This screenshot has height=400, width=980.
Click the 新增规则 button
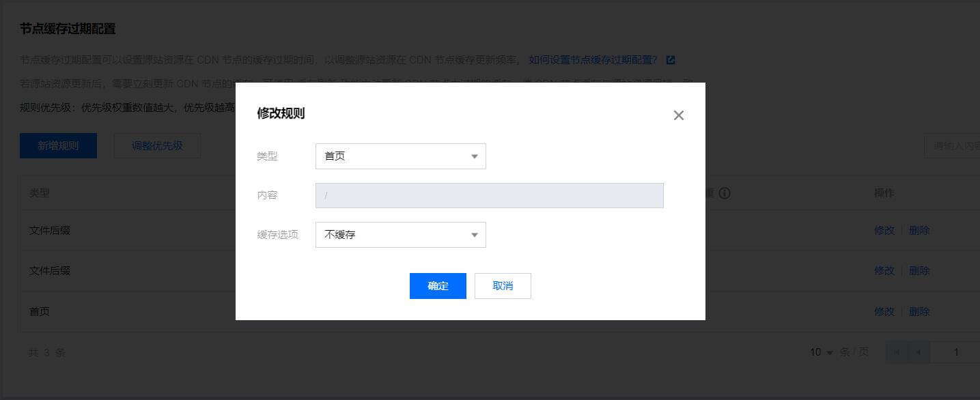click(x=58, y=145)
